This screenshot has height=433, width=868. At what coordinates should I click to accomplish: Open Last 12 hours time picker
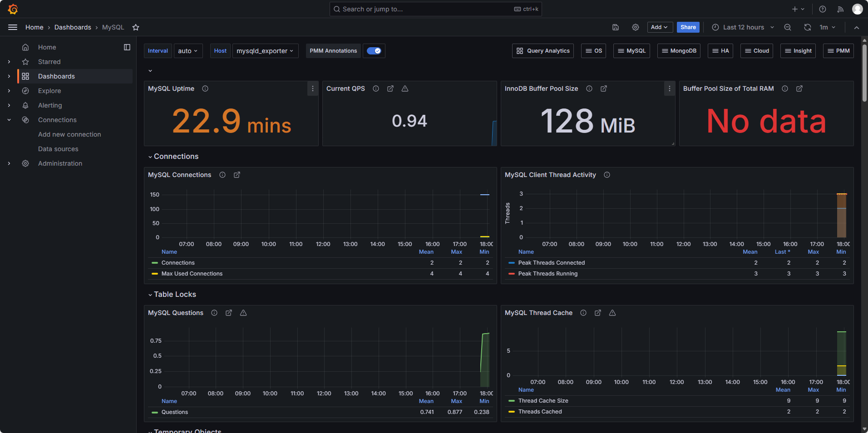tap(743, 27)
